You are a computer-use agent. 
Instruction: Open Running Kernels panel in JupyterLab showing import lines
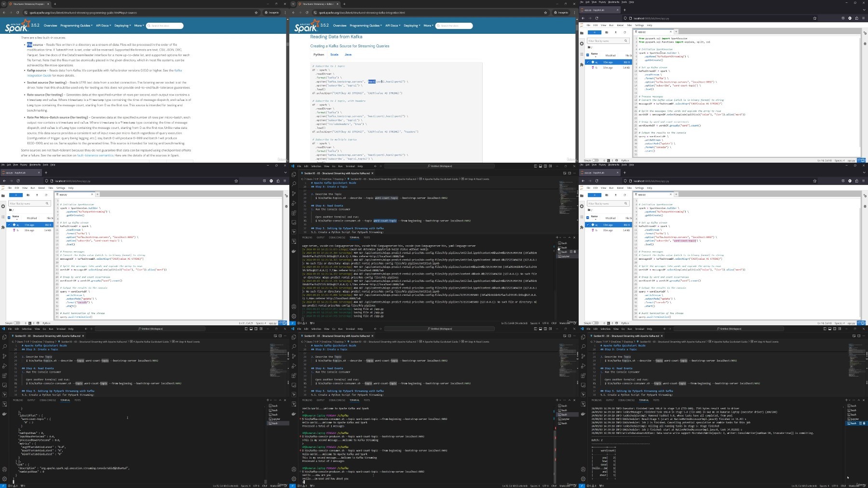pyautogui.click(x=582, y=43)
